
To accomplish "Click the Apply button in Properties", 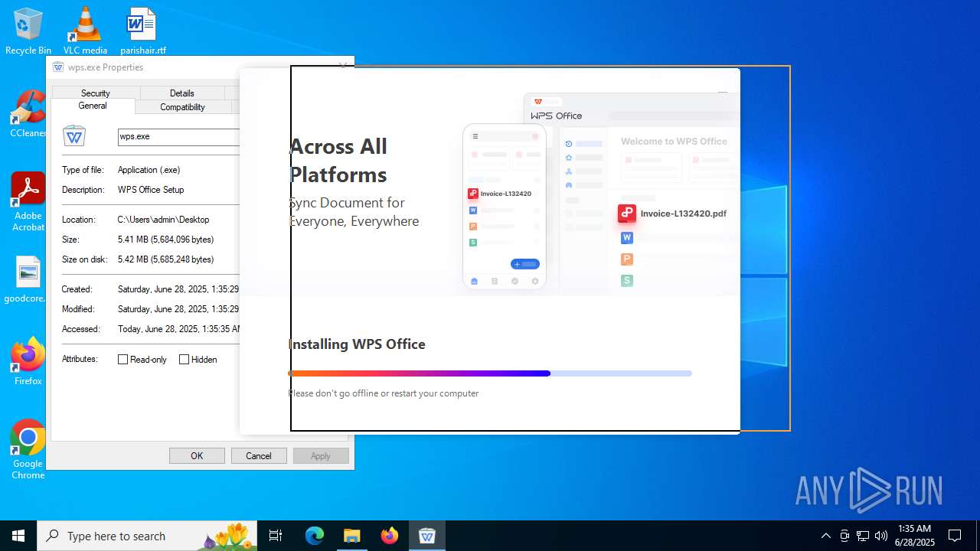I will pyautogui.click(x=321, y=456).
